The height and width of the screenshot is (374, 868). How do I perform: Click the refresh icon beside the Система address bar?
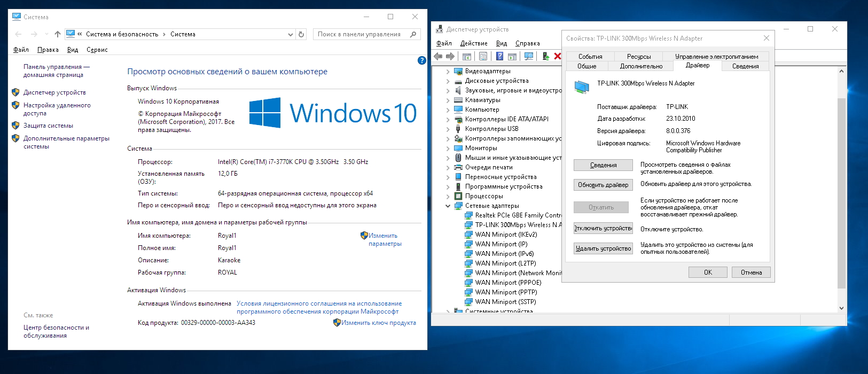[302, 34]
